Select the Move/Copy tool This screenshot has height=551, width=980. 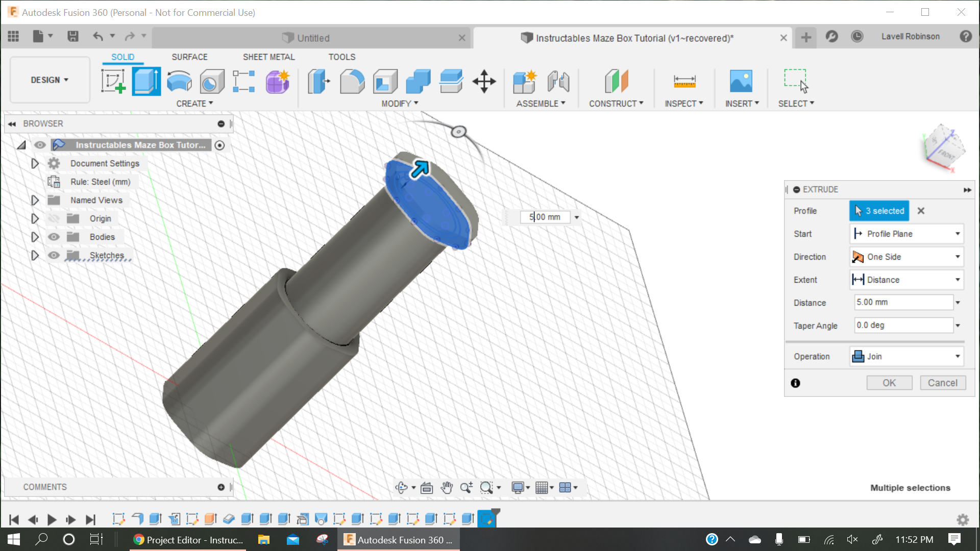(x=484, y=82)
